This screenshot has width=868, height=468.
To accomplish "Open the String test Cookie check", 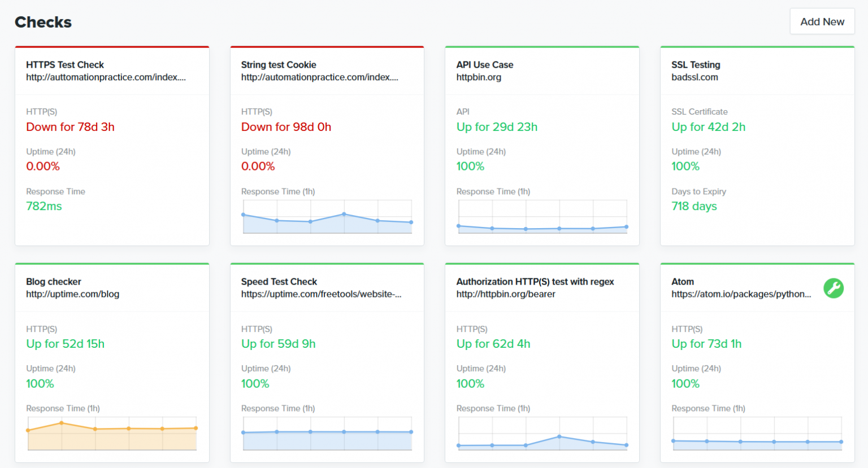I will (279, 65).
